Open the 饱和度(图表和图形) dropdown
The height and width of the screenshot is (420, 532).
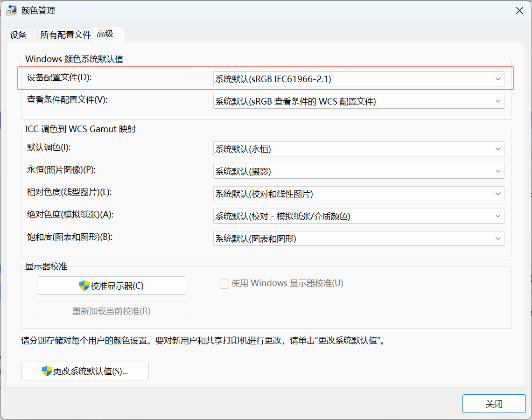pyautogui.click(x=358, y=238)
